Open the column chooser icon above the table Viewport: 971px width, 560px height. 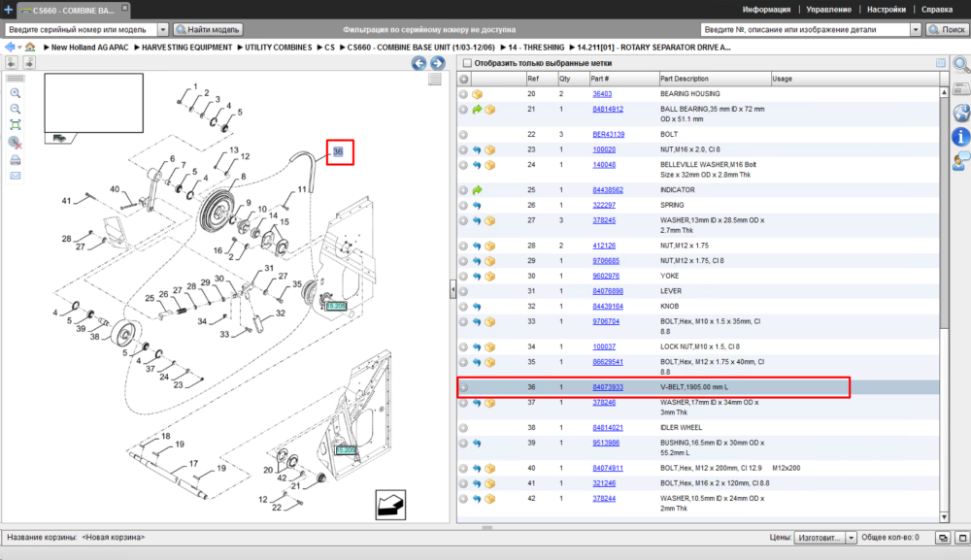941,62
